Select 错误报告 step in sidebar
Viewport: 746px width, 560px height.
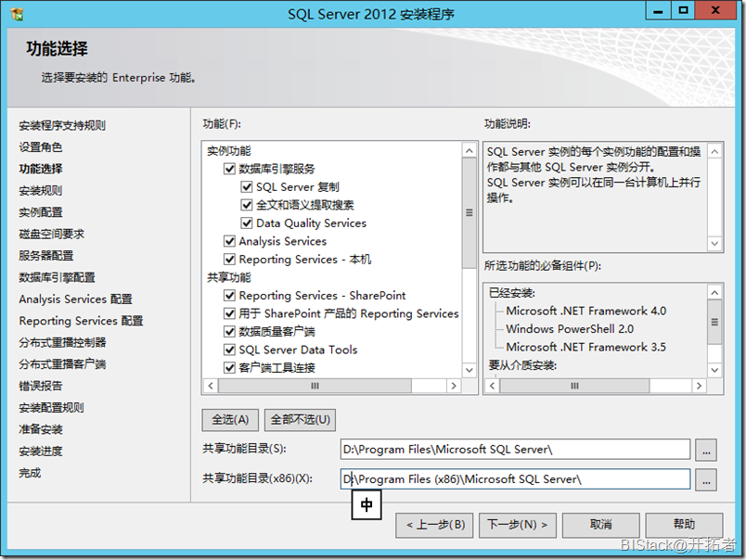pyautogui.click(x=41, y=386)
